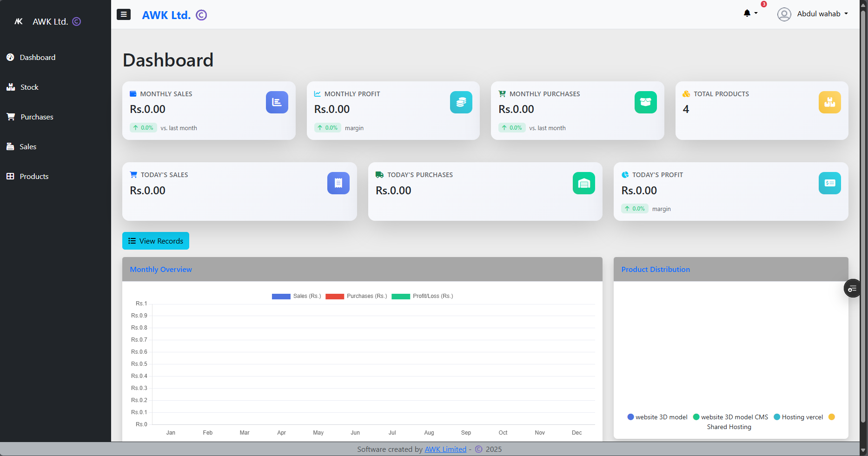Image resolution: width=868 pixels, height=456 pixels.
Task: Click the copyright icon next to AWK Ltd. header
Action: 201,15
